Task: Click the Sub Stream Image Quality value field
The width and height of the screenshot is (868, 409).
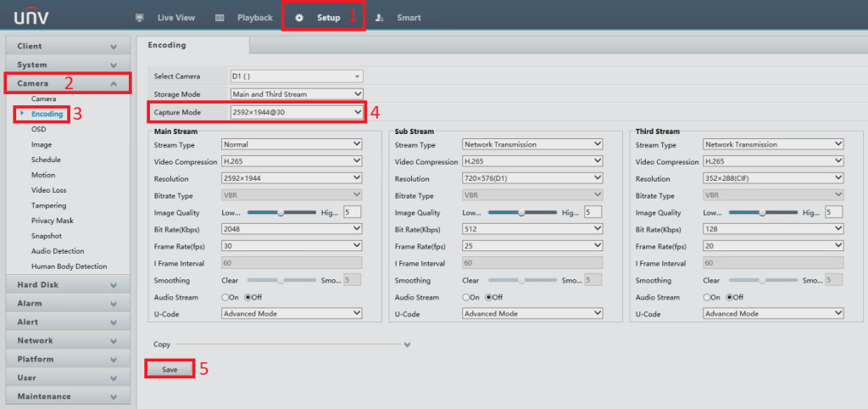Action: (591, 212)
